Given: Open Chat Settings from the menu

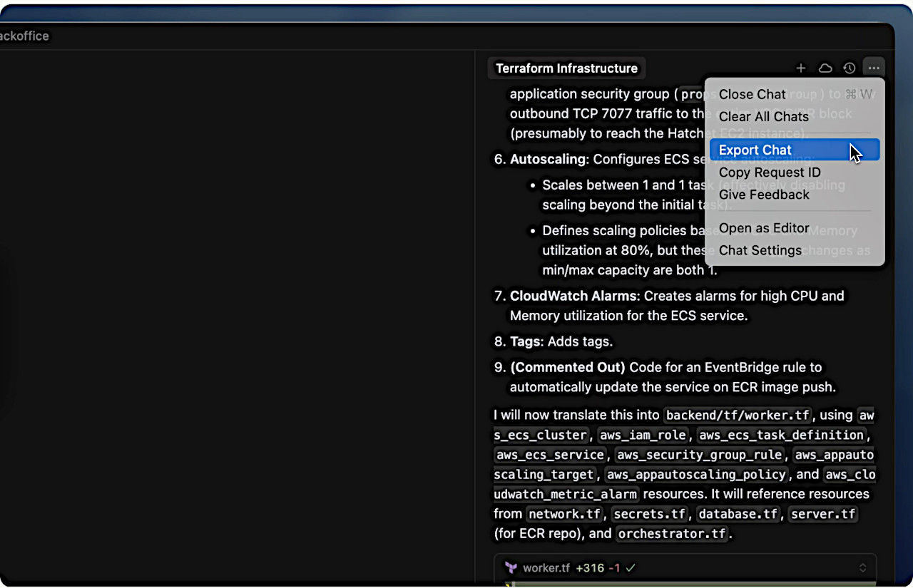Looking at the screenshot, I should 760,250.
